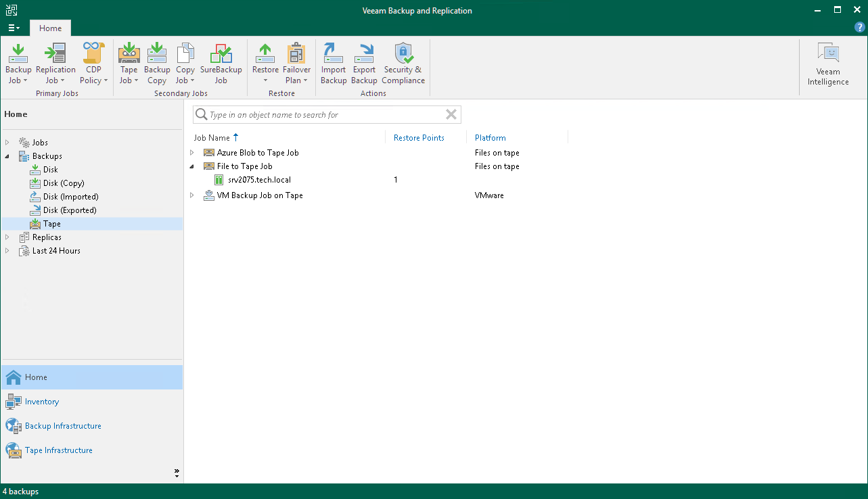The height and width of the screenshot is (499, 868).
Task: Collapse the File to Tape Job row
Action: [x=192, y=166]
